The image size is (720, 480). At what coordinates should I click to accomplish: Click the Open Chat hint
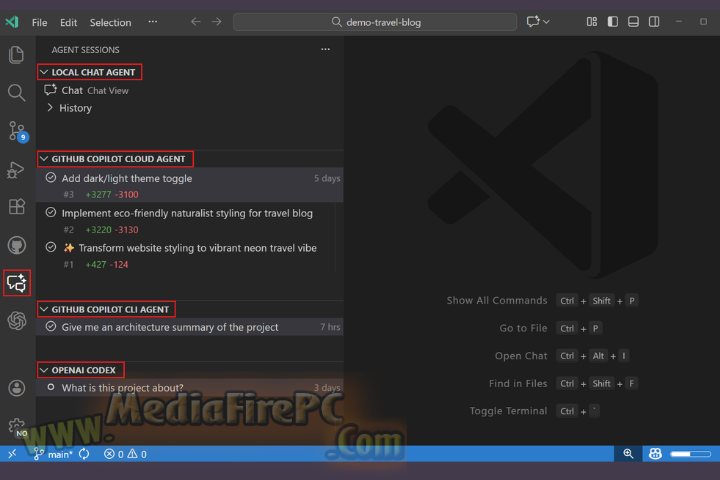tap(521, 356)
